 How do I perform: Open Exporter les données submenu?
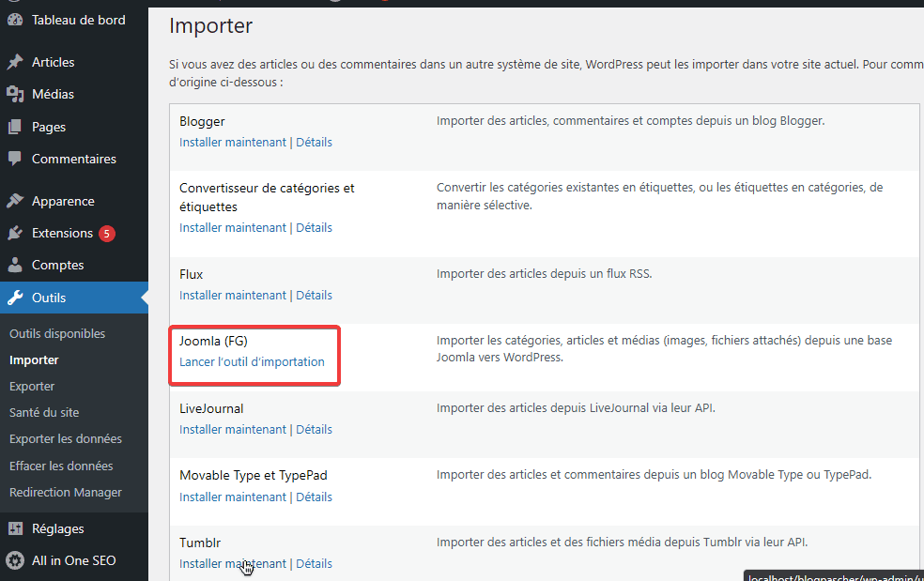coord(66,439)
